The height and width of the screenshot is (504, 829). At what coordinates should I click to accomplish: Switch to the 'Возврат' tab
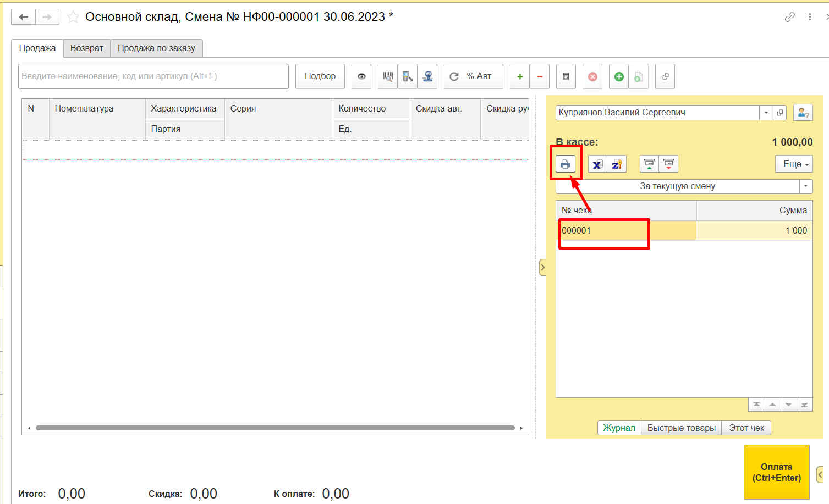pyautogui.click(x=86, y=48)
